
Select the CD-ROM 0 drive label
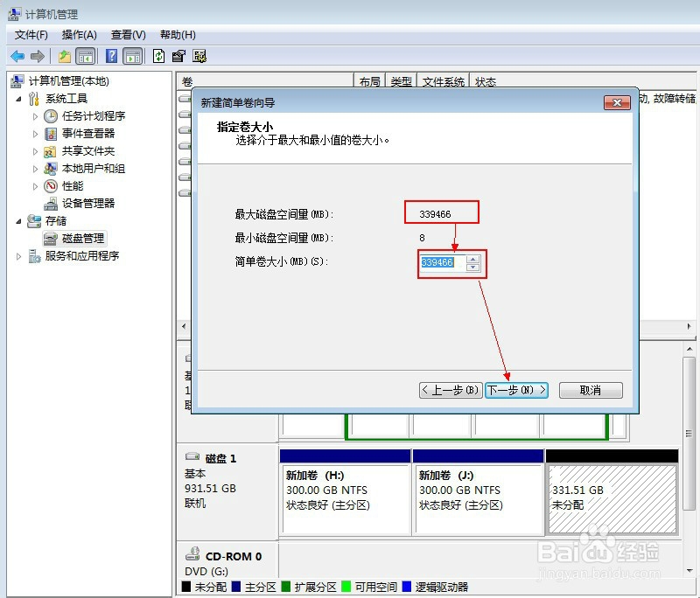[x=234, y=557]
